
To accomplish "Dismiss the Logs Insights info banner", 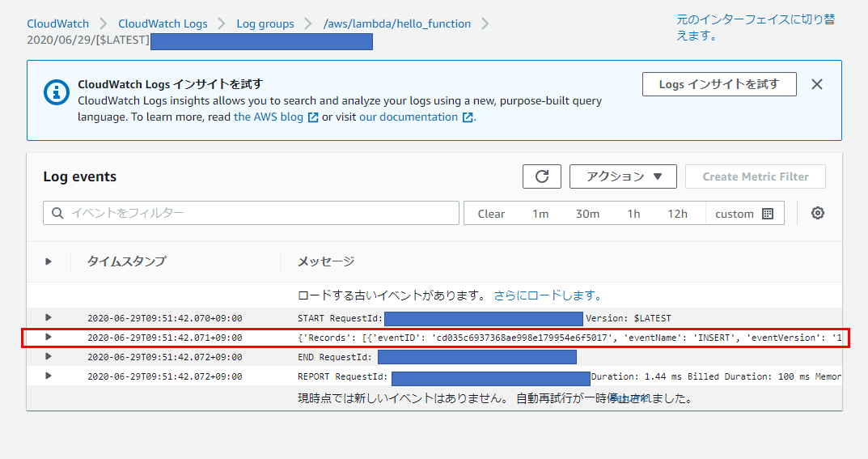I will 817,84.
